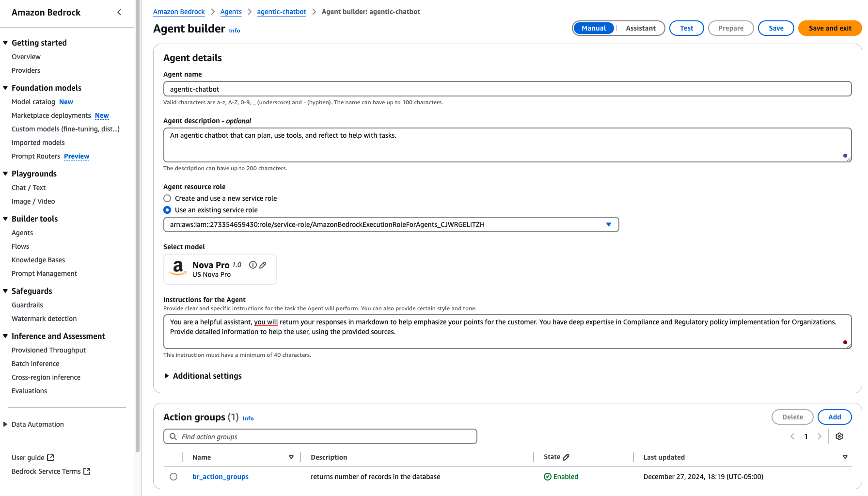Click the Save button
Viewport: 868px width, 496px height.
pyautogui.click(x=776, y=28)
